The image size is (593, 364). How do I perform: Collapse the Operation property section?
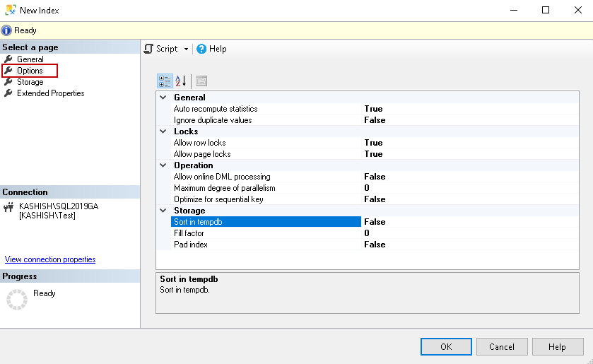[163, 165]
